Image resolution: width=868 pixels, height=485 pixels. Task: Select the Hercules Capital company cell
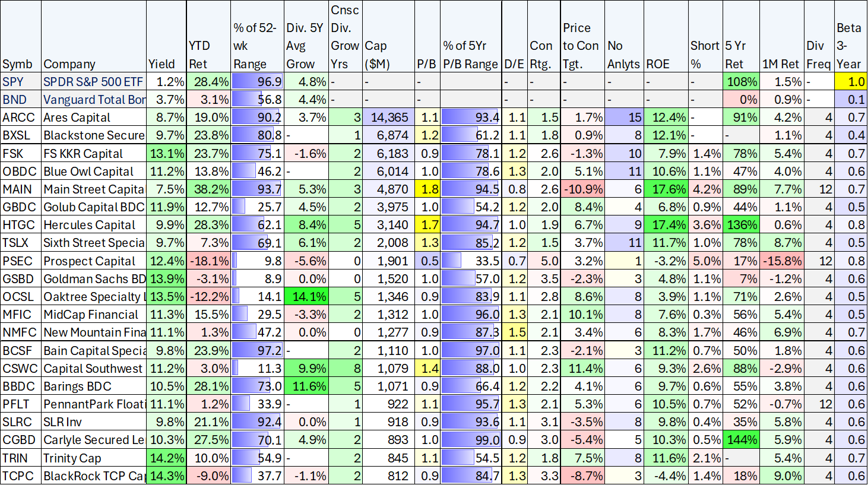click(x=94, y=224)
